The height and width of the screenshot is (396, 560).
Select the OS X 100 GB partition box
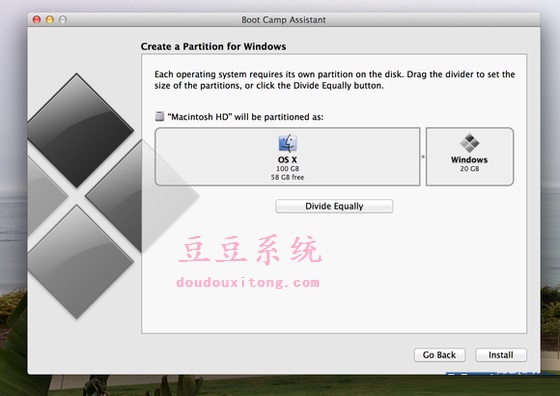pos(288,156)
